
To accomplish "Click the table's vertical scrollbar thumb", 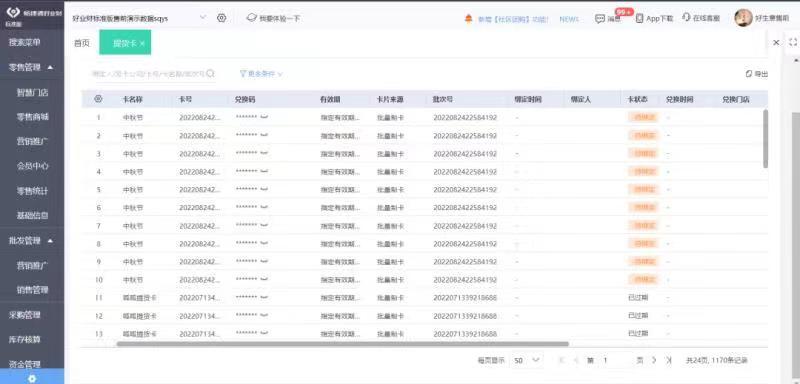I will click(765, 138).
